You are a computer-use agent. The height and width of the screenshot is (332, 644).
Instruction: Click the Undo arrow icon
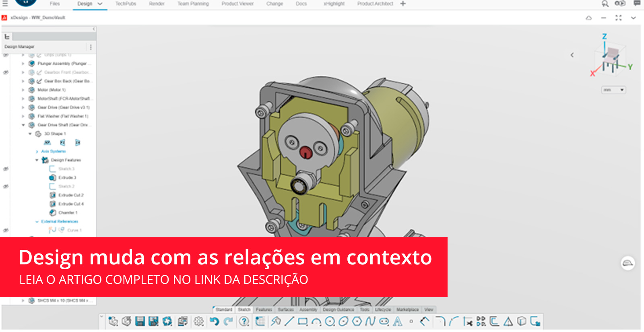214,321
